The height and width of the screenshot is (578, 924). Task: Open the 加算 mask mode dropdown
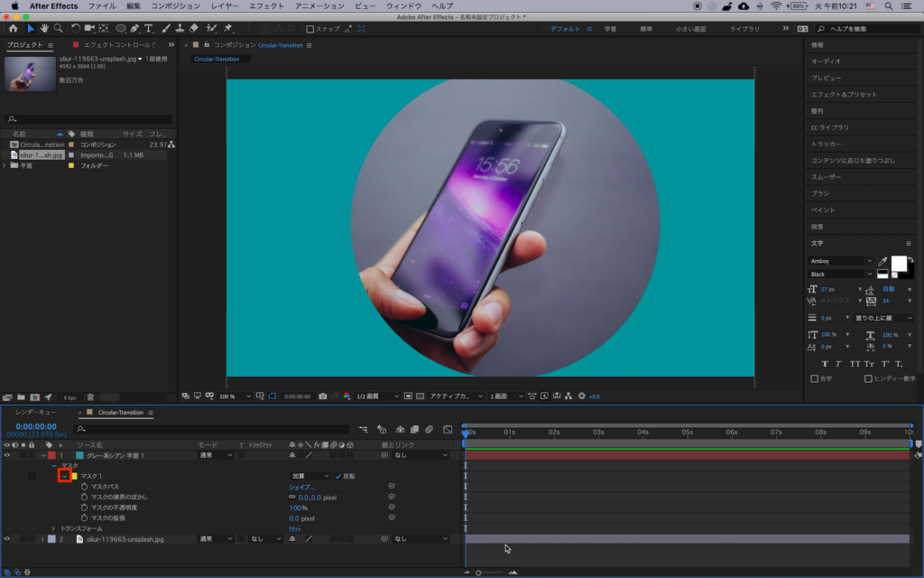coord(309,476)
